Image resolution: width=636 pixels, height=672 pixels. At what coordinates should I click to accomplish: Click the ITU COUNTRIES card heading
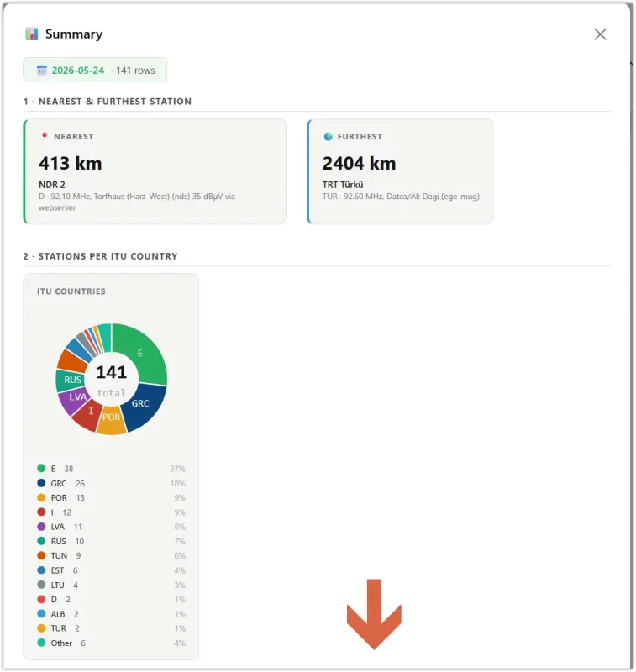71,291
